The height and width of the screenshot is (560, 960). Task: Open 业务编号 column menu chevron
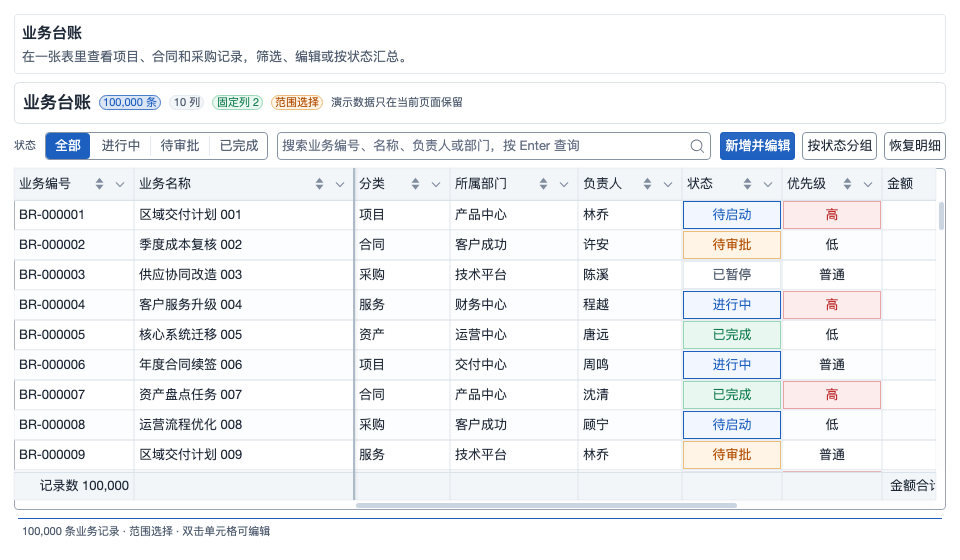click(120, 184)
